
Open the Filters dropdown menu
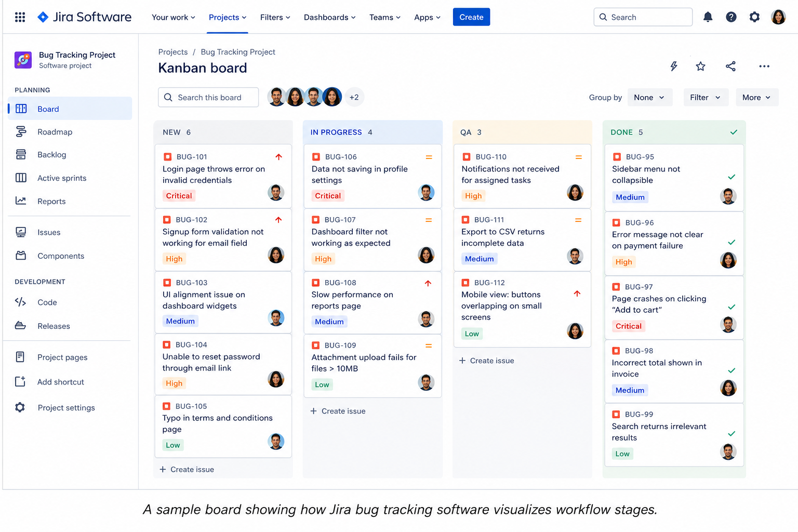pyautogui.click(x=275, y=17)
